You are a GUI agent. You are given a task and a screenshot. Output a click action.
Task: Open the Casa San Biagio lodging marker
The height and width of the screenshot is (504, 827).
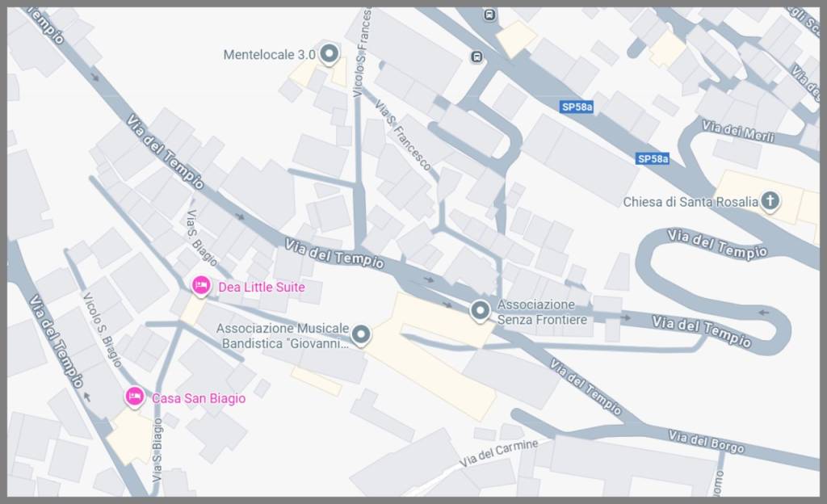pyautogui.click(x=135, y=397)
